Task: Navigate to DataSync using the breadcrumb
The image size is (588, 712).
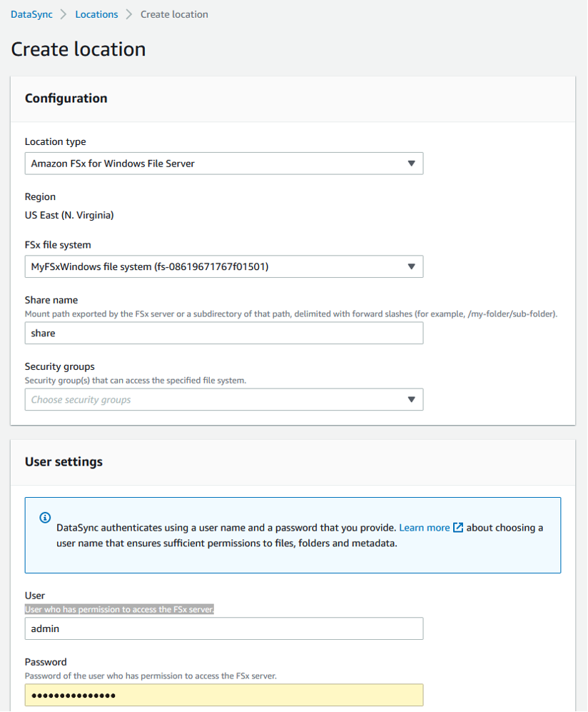Action: point(31,14)
